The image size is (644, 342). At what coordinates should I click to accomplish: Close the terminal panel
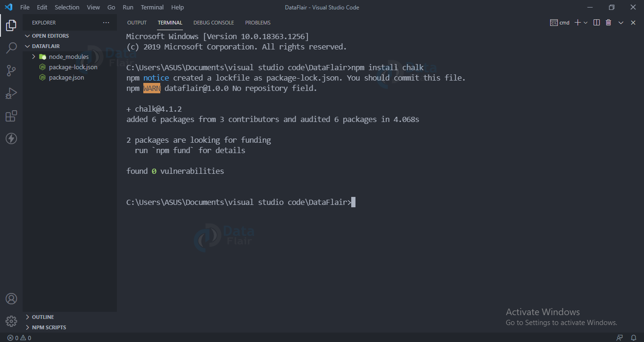(633, 23)
